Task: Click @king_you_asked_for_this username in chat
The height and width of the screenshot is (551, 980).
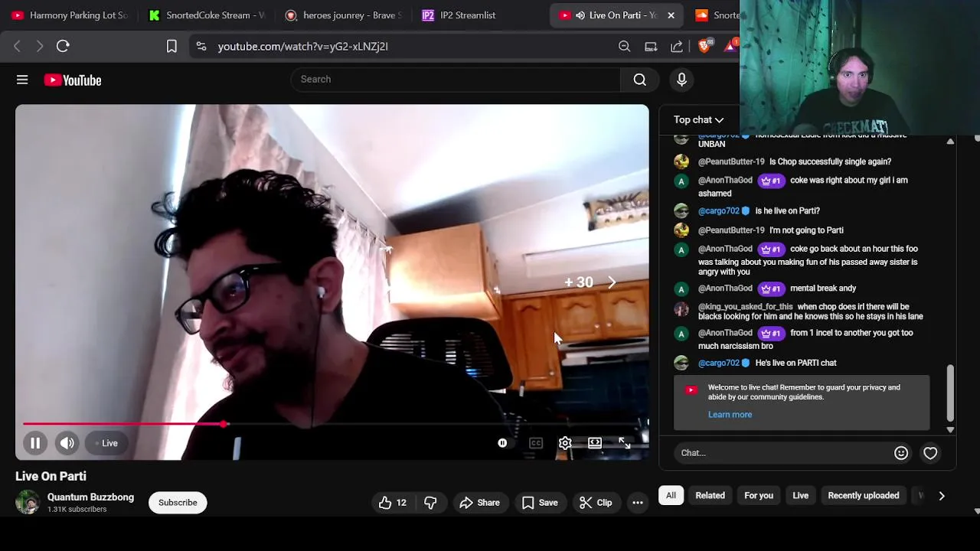Action: click(745, 307)
